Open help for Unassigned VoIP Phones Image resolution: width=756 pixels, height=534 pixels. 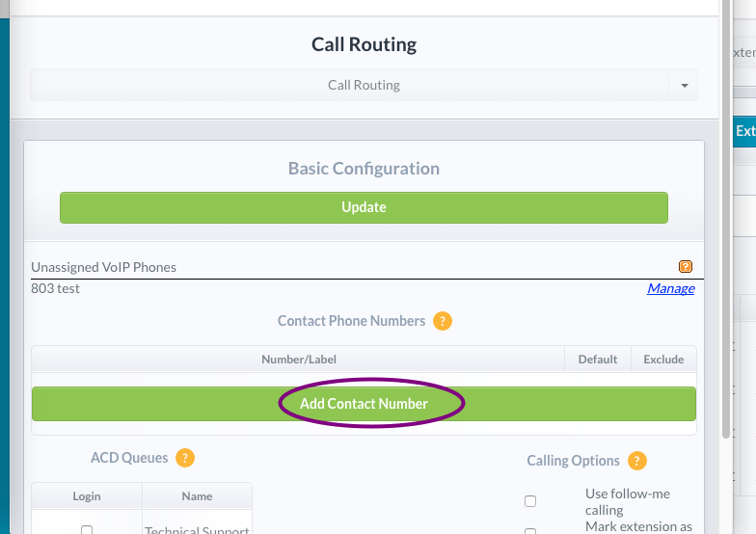(x=685, y=266)
